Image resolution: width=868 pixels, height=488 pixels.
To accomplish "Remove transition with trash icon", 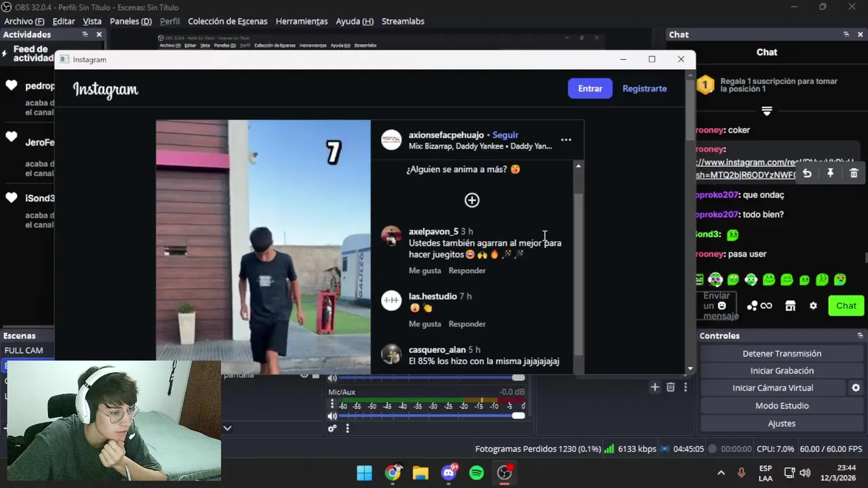I will click(x=670, y=387).
